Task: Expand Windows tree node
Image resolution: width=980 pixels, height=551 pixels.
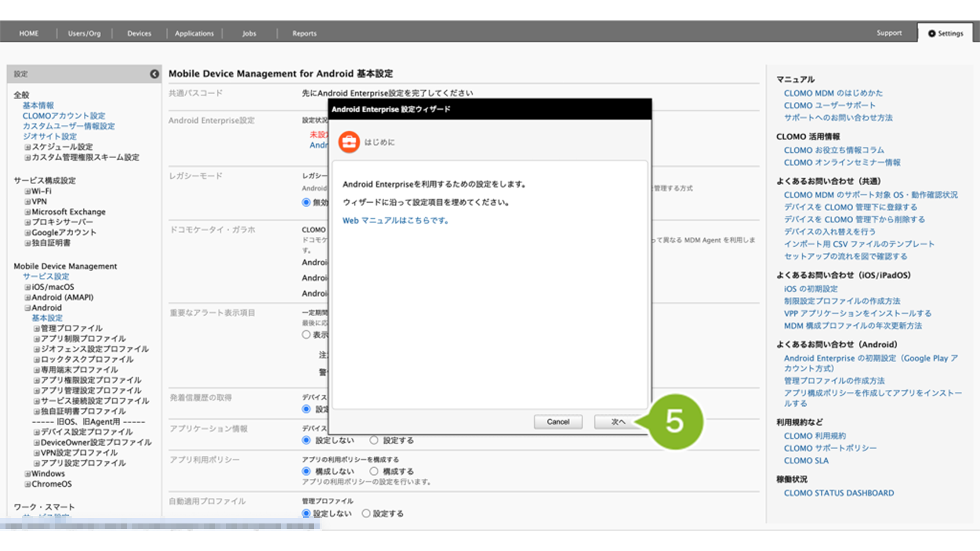Action: [x=27, y=474]
